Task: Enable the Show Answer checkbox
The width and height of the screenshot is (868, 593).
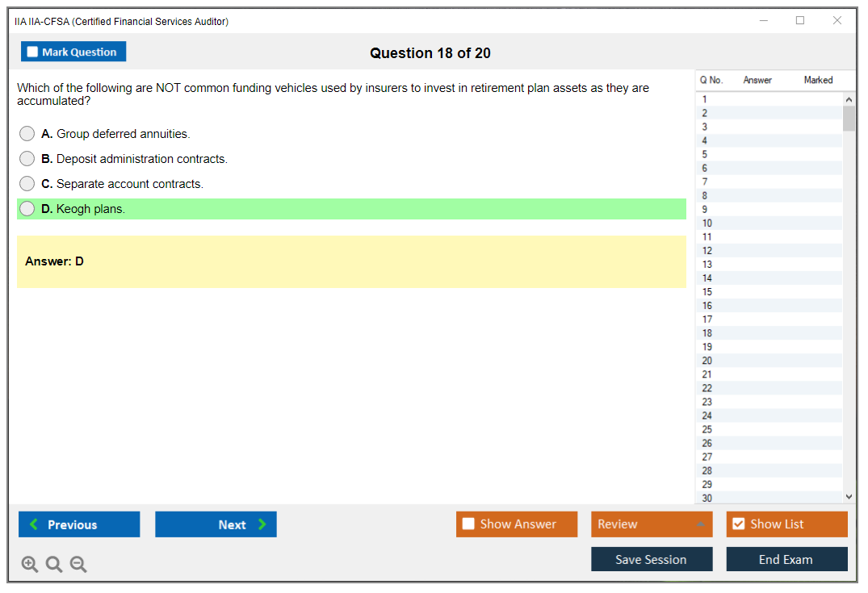Action: click(x=469, y=524)
